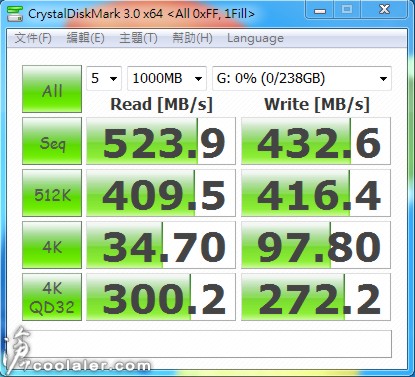Click the Seq write result 432.6

(316, 141)
